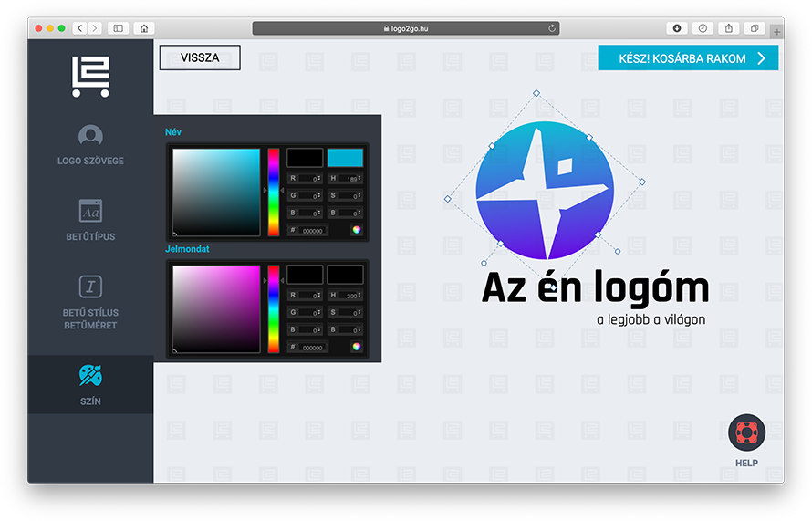Click the cyan new-color swatch in Név picker
The image size is (812, 521).
coord(346,158)
